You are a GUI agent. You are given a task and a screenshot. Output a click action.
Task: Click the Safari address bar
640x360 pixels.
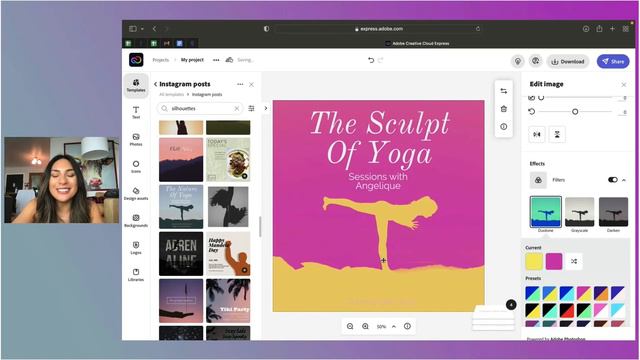tap(378, 29)
